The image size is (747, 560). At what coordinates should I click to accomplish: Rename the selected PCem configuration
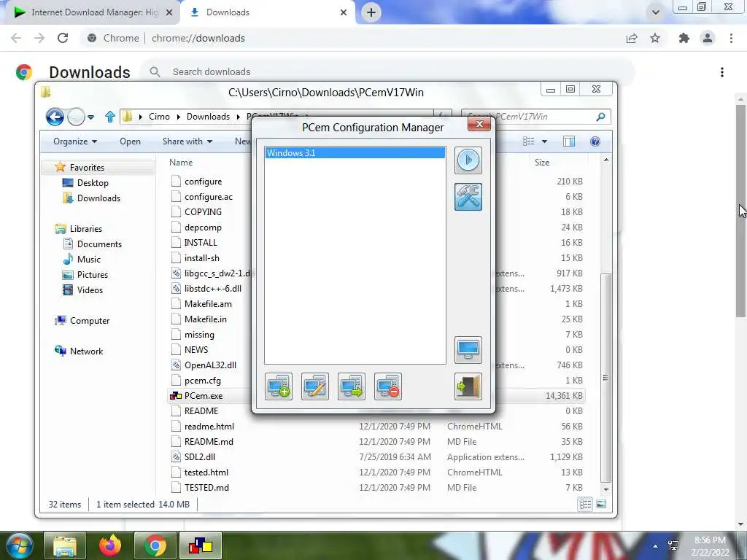point(315,386)
